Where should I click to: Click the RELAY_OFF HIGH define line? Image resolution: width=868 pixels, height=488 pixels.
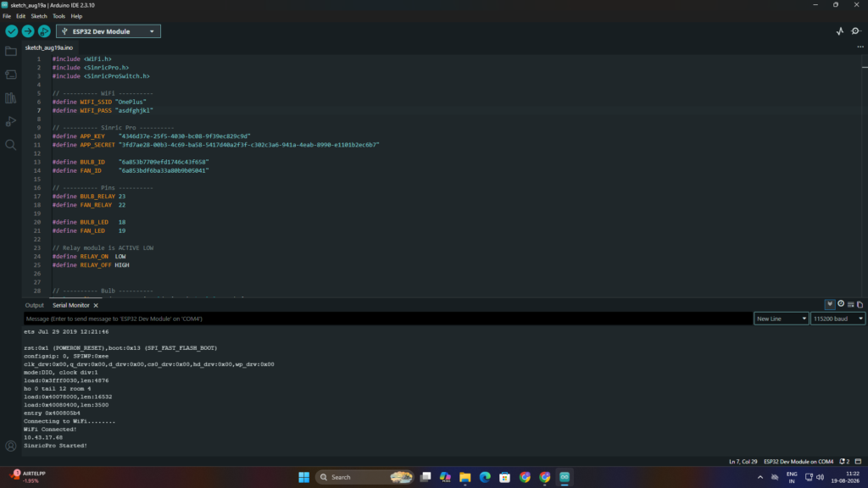[x=91, y=265]
